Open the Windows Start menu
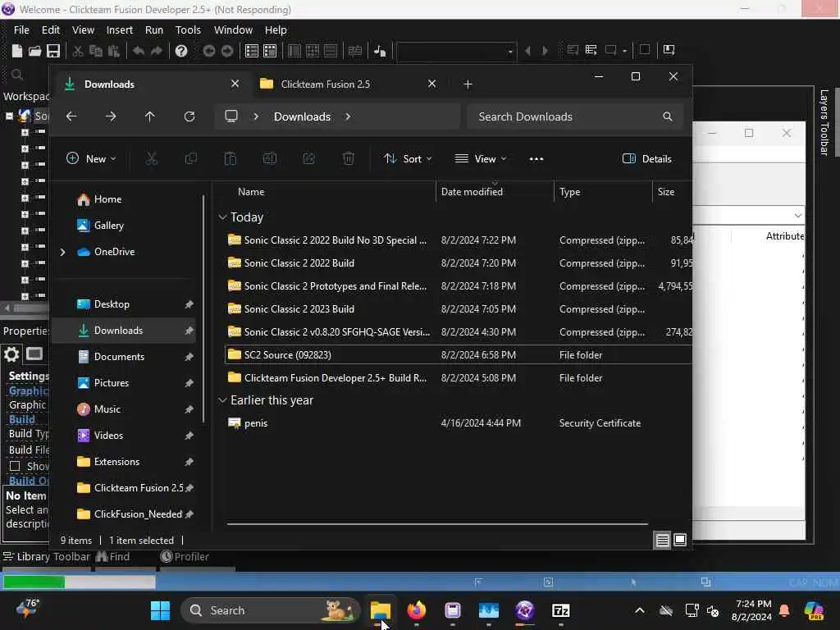This screenshot has height=630, width=840. (160, 610)
